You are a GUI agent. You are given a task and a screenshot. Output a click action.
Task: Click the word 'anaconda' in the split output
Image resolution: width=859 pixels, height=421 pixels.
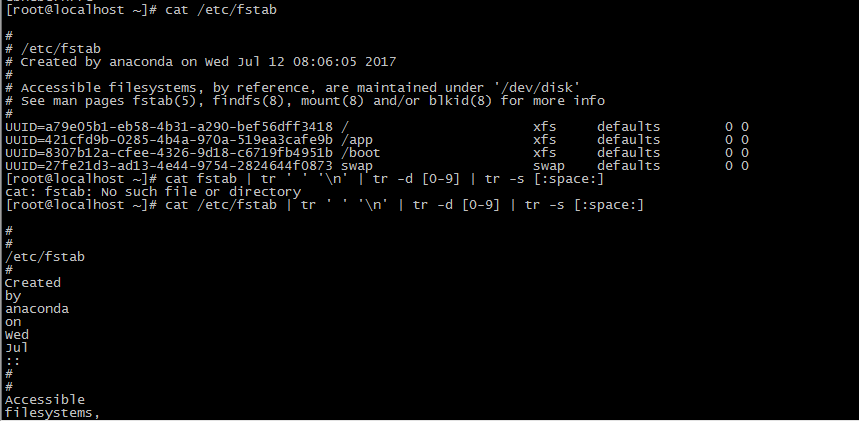(x=37, y=309)
